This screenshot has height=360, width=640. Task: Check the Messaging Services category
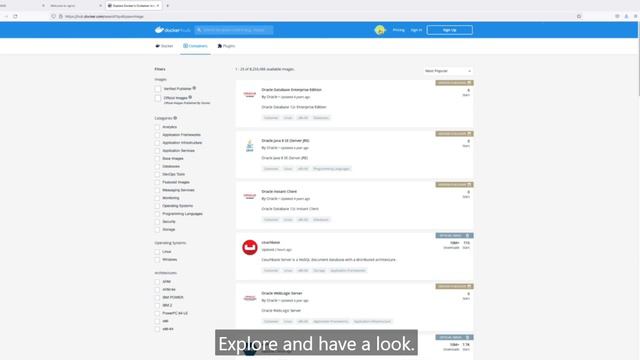158,190
